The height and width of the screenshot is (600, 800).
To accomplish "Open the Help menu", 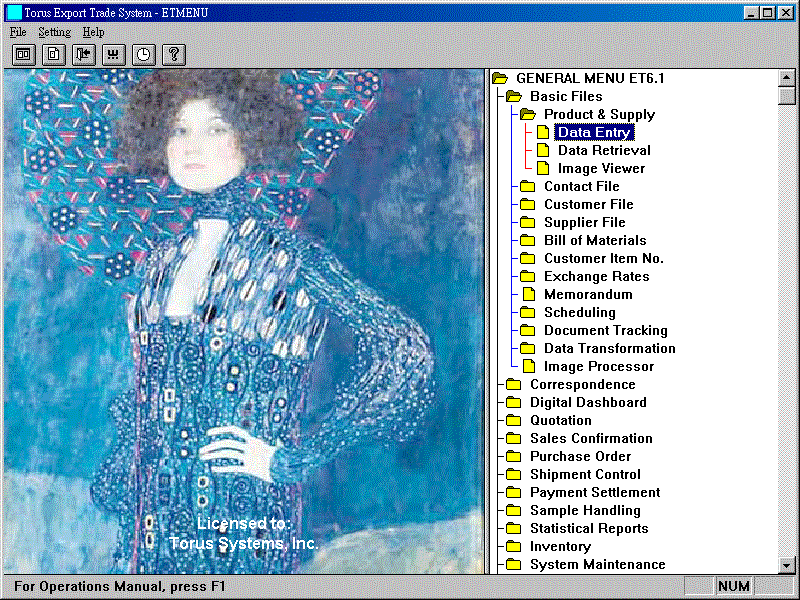I will coord(93,32).
